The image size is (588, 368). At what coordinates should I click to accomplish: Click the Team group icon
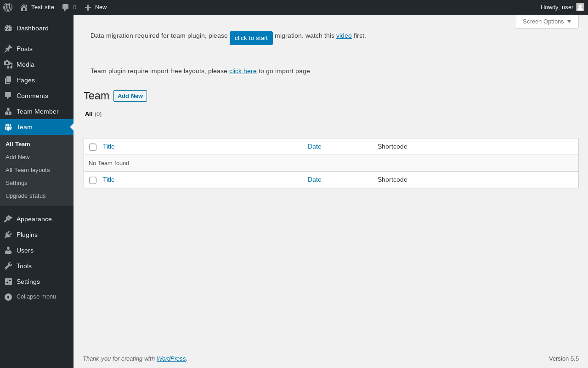tap(8, 127)
